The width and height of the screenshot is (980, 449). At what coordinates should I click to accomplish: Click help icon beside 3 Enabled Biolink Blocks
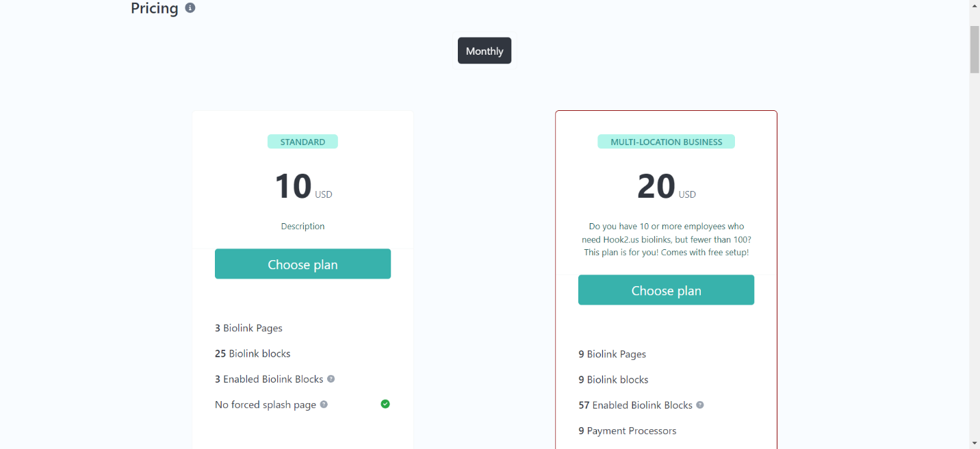tap(331, 379)
